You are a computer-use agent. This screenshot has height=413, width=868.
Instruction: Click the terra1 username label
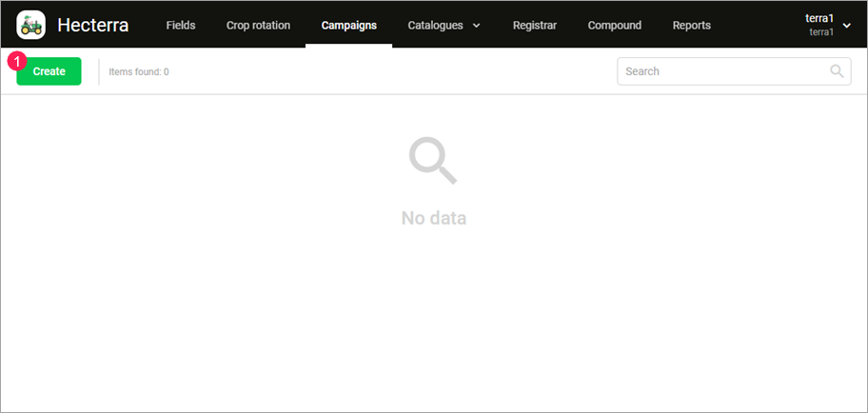tap(819, 18)
